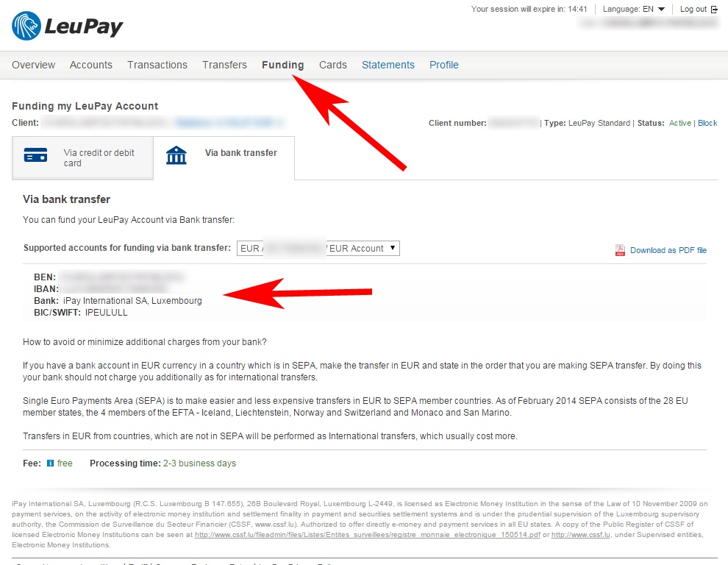Viewport: 728px width, 565px height.
Task: Switch to Via credit or debit card tab
Action: (82, 158)
